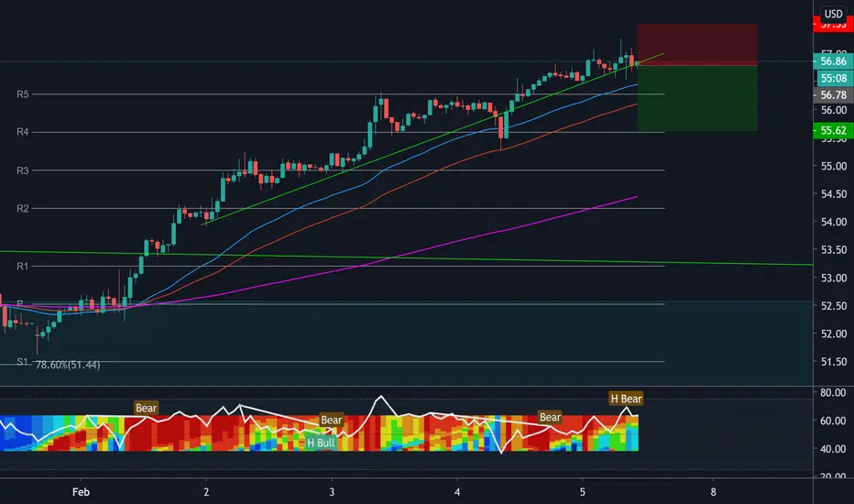854x504 pixels.
Task: Click the R1 pivot level label
Action: coord(22,266)
